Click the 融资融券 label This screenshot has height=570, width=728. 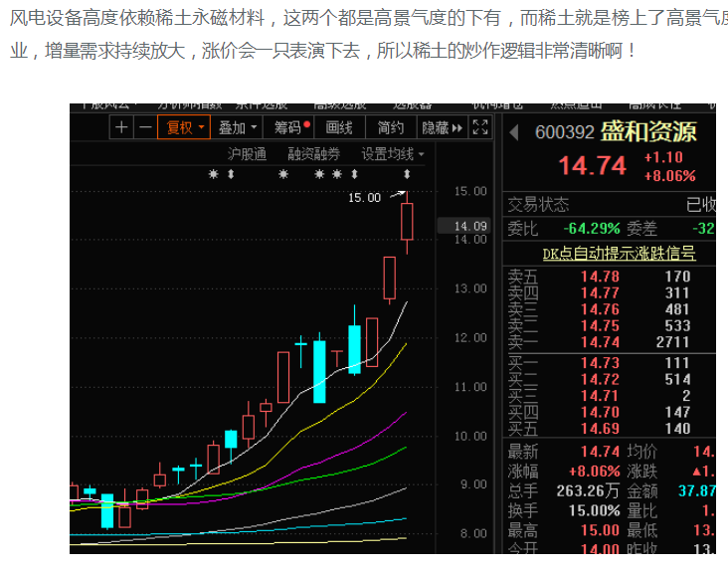314,154
